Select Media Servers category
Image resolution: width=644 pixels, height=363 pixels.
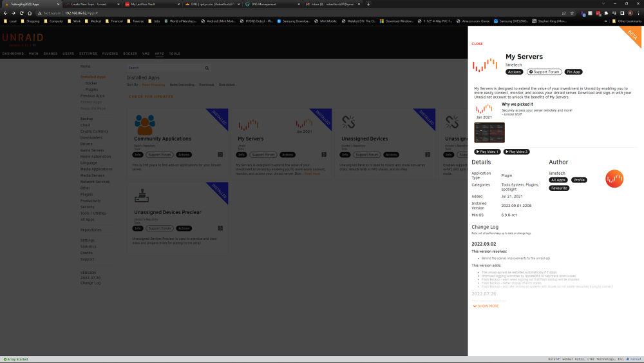[92, 175]
